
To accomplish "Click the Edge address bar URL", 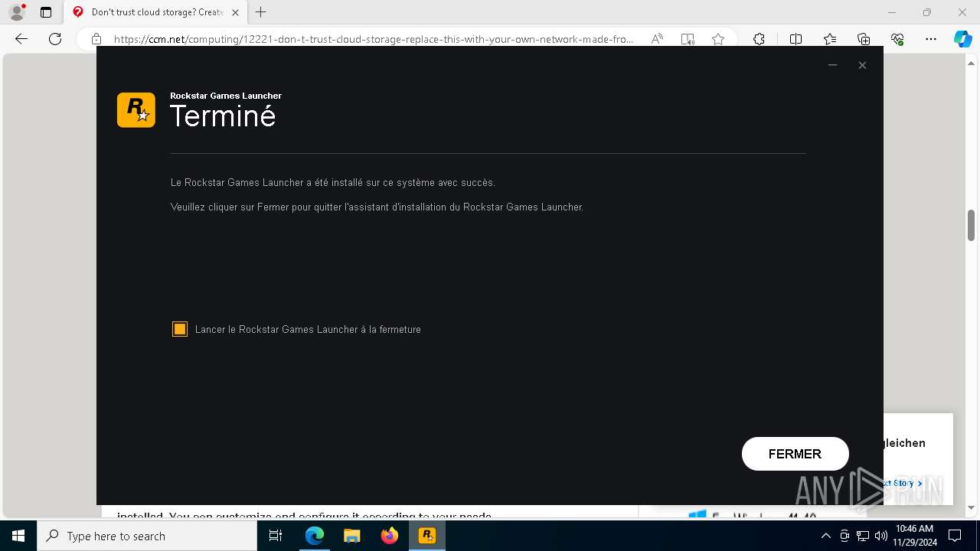I will pyautogui.click(x=374, y=39).
